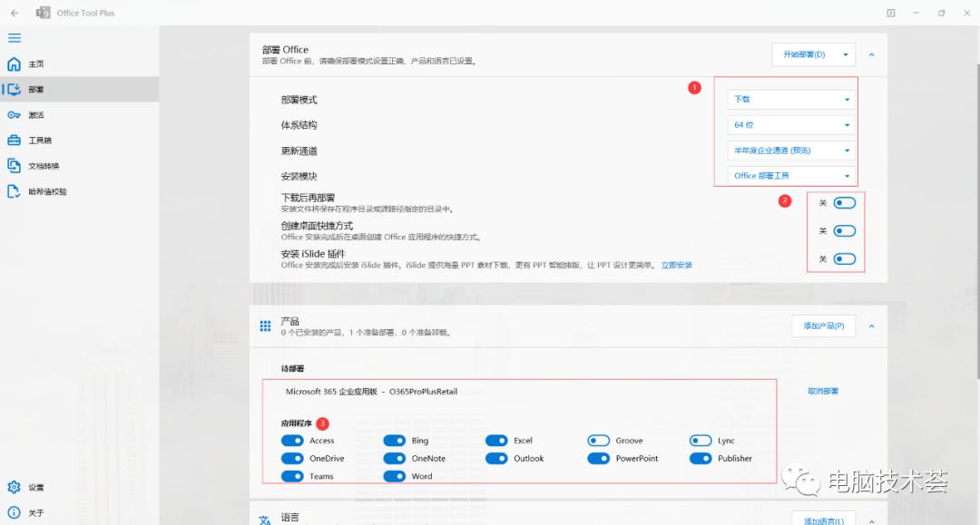Open the hamburger navigation menu
980x525 pixels.
[13, 38]
